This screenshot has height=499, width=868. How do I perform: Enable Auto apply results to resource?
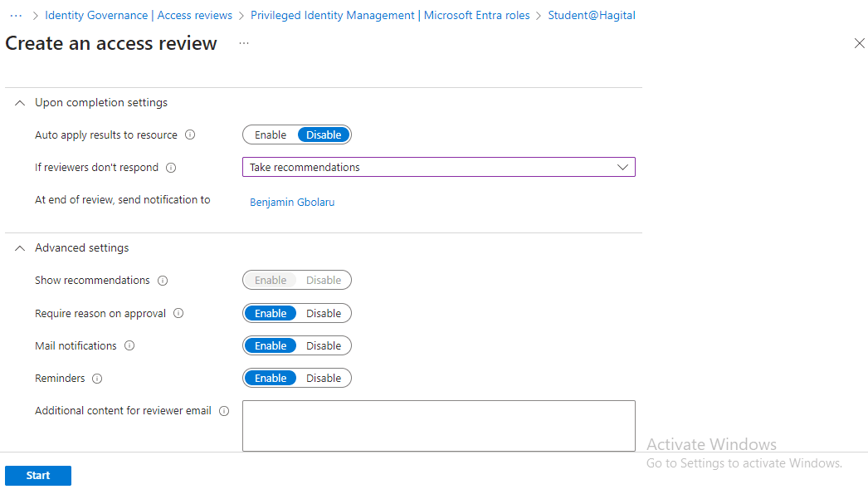(271, 135)
